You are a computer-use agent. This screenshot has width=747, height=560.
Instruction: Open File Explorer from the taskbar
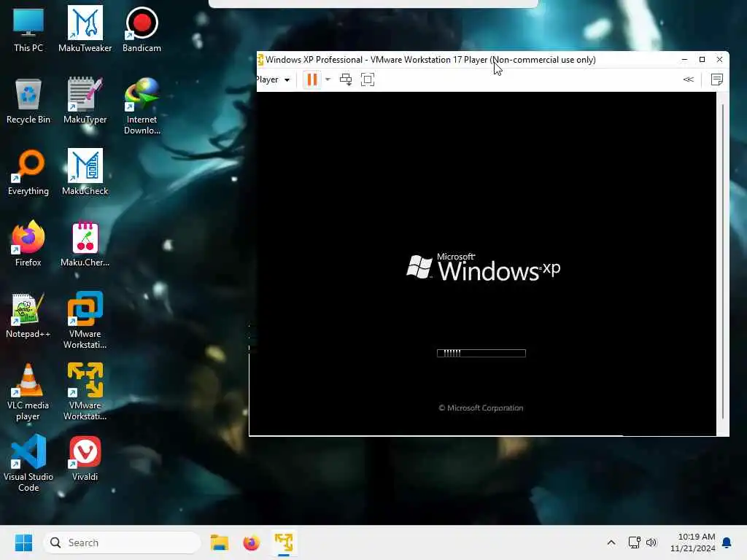tap(220, 542)
